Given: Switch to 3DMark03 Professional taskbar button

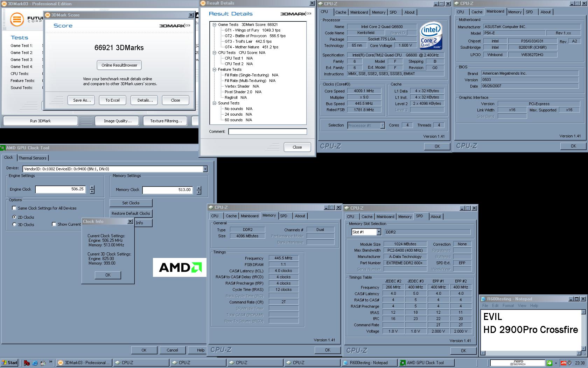Looking at the screenshot, I should point(84,363).
